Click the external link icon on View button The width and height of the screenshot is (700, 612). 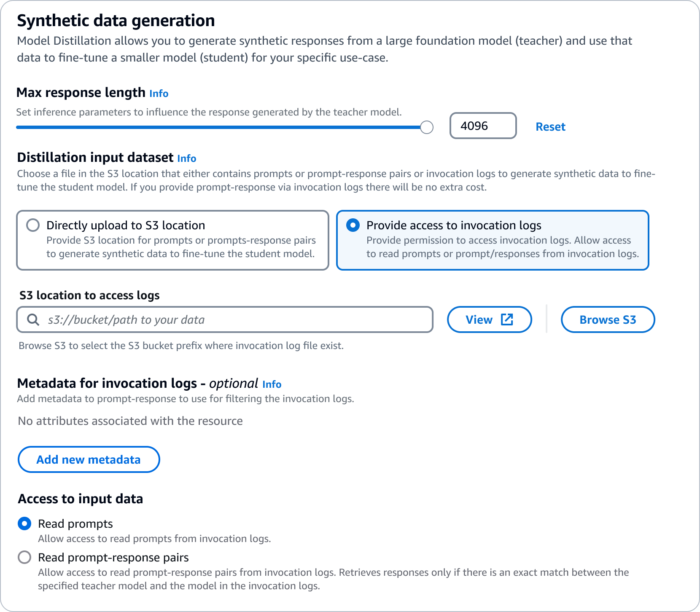(507, 319)
